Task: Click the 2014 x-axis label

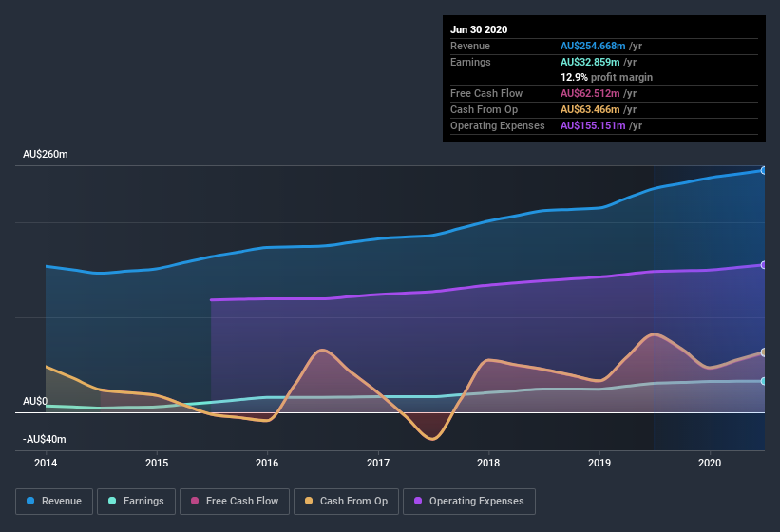Action: pyautogui.click(x=46, y=463)
